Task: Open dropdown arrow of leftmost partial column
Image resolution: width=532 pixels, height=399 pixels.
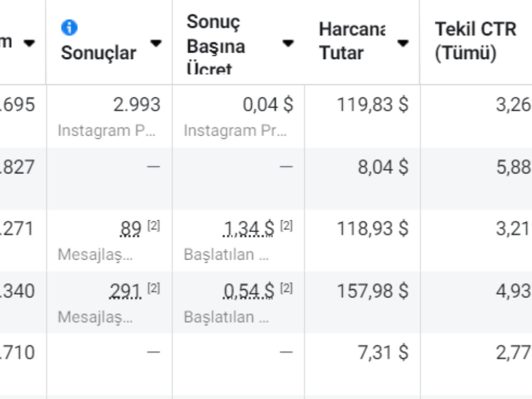Action: coord(29,44)
